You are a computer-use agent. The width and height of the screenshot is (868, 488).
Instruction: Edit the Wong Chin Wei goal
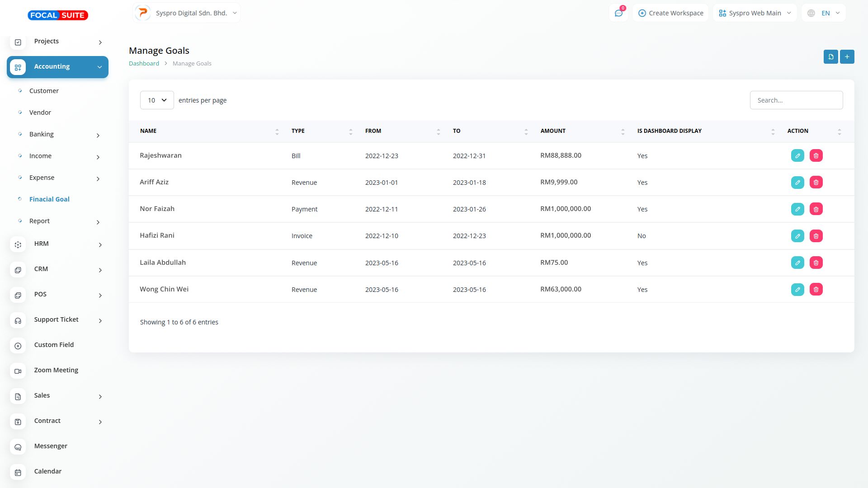pyautogui.click(x=797, y=289)
